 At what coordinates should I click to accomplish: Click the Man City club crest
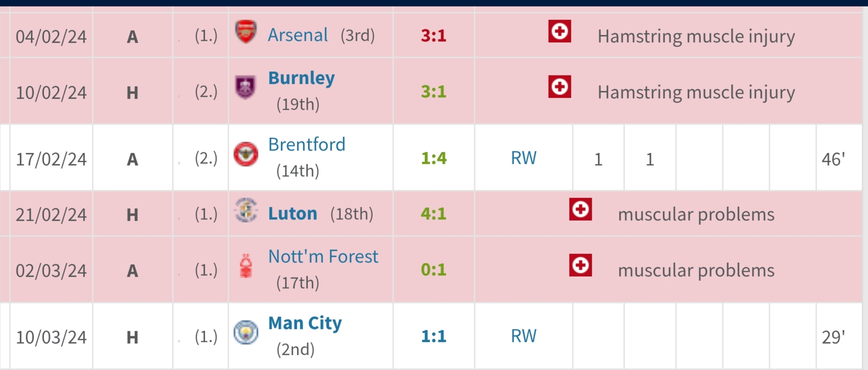tap(246, 332)
